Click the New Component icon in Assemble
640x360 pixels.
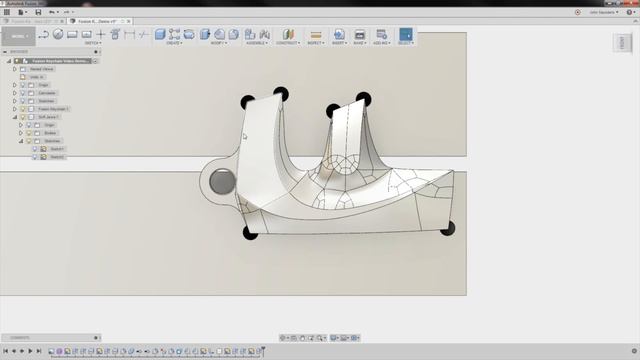pyautogui.click(x=250, y=34)
